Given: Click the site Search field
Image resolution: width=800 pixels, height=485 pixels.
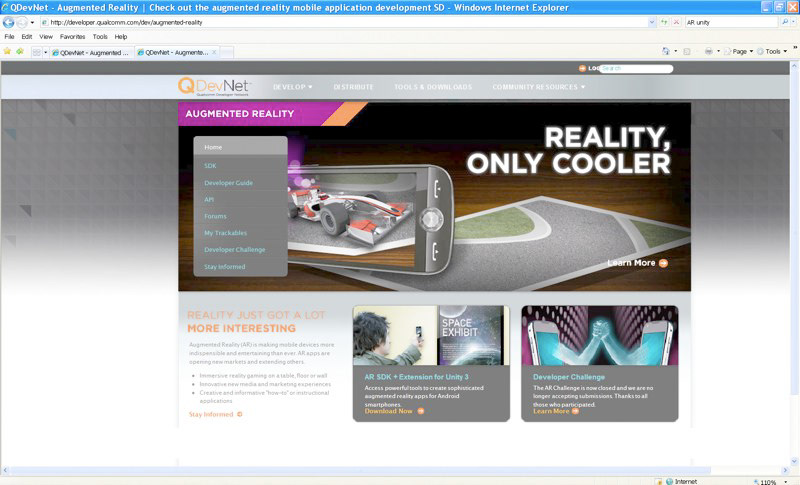Looking at the screenshot, I should click(x=636, y=68).
